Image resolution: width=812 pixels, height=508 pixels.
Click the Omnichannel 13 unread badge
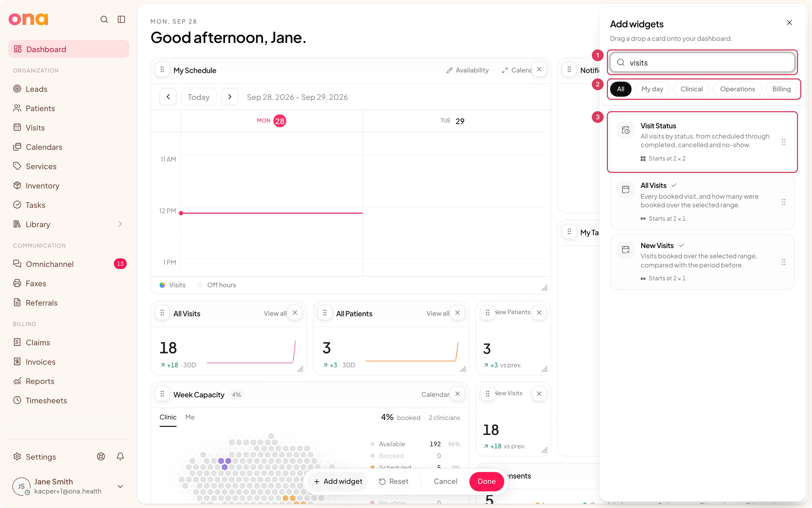(120, 264)
